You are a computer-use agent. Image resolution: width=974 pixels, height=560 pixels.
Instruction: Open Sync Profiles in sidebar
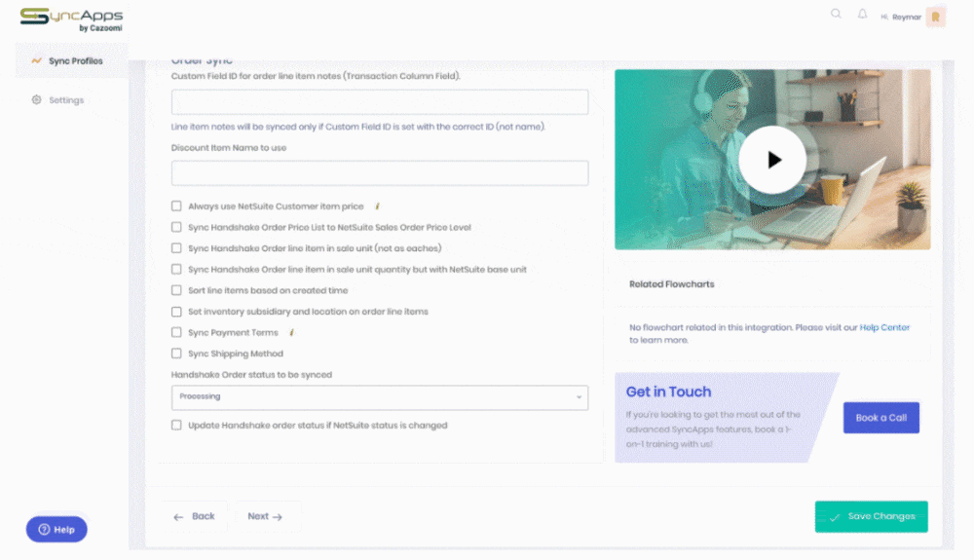coord(71,60)
